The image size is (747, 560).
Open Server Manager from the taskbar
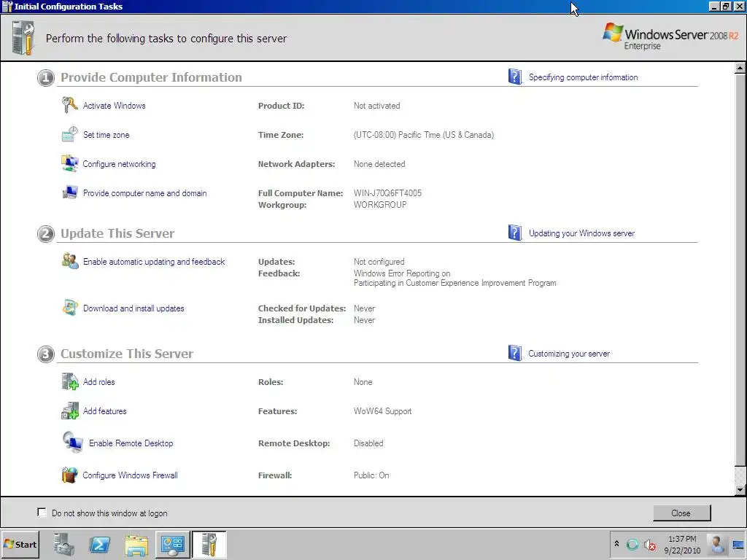coord(64,544)
